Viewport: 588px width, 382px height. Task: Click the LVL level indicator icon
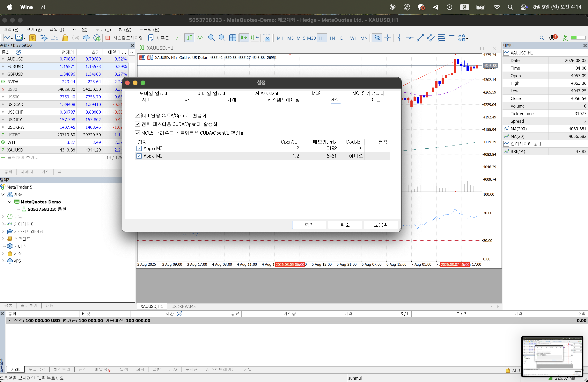pos(565,38)
